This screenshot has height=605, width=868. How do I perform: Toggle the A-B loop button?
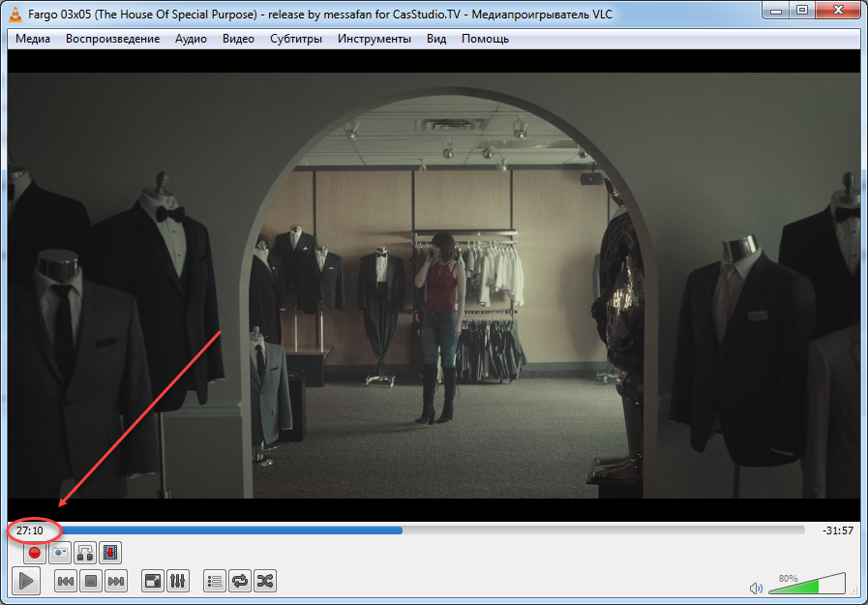(x=85, y=553)
